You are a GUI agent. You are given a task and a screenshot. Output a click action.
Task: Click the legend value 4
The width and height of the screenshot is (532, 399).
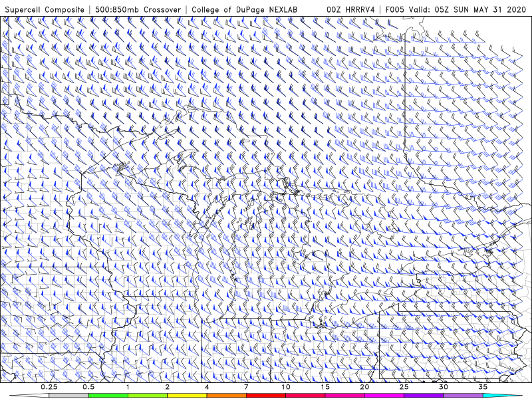(x=207, y=387)
